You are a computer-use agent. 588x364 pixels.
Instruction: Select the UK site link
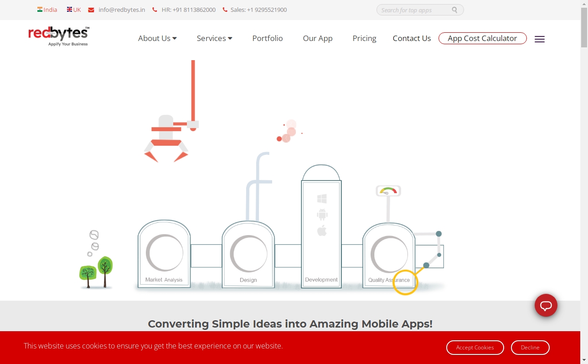[x=77, y=10]
